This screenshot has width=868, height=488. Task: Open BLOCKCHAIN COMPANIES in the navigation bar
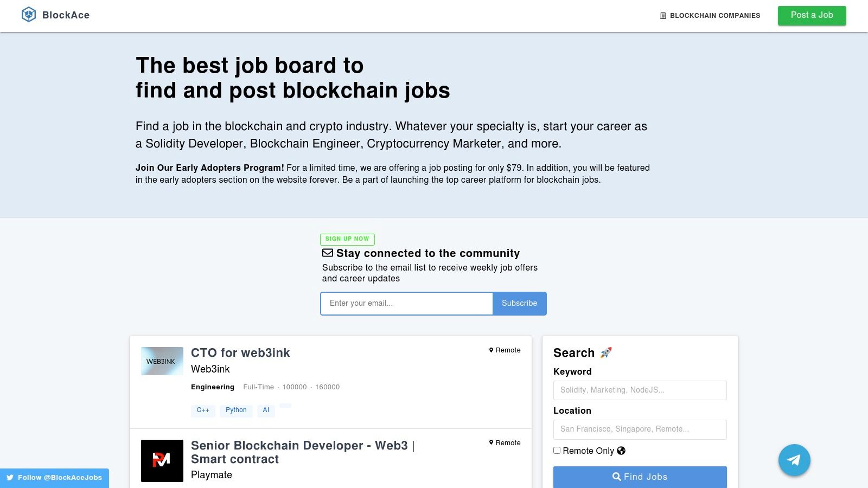[715, 16]
